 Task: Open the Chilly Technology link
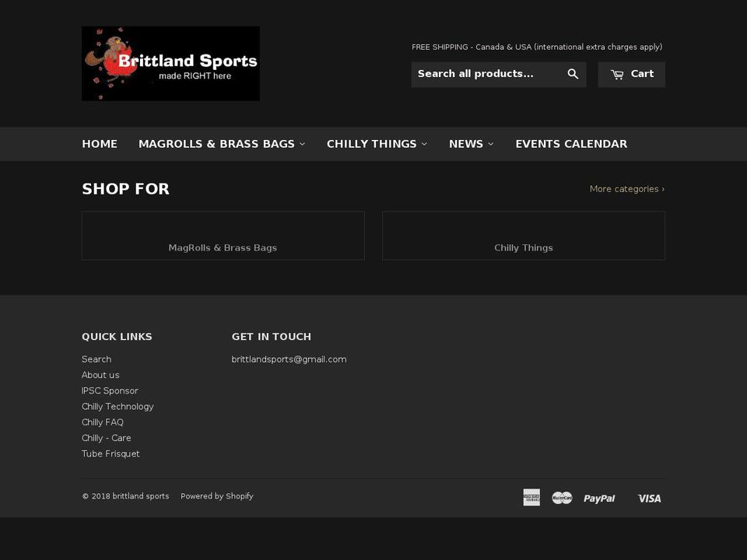click(x=117, y=406)
